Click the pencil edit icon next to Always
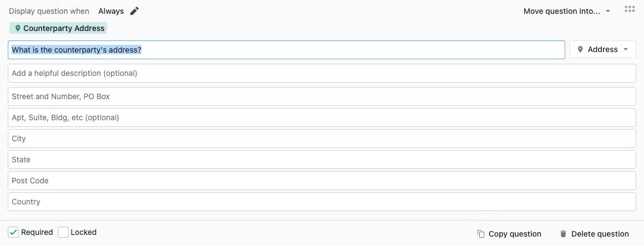This screenshot has width=644, height=246. (x=134, y=11)
